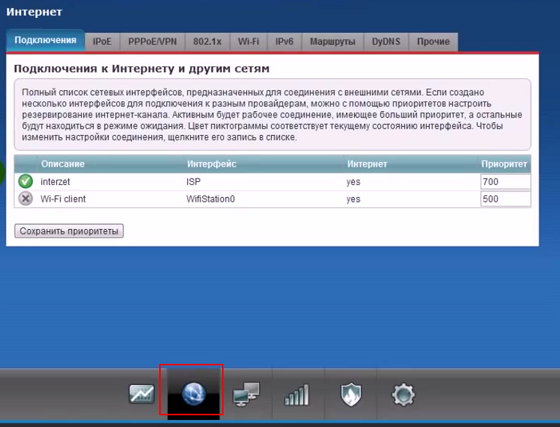
Task: Open the Wi-Fi signal bars icon
Action: coord(297,395)
